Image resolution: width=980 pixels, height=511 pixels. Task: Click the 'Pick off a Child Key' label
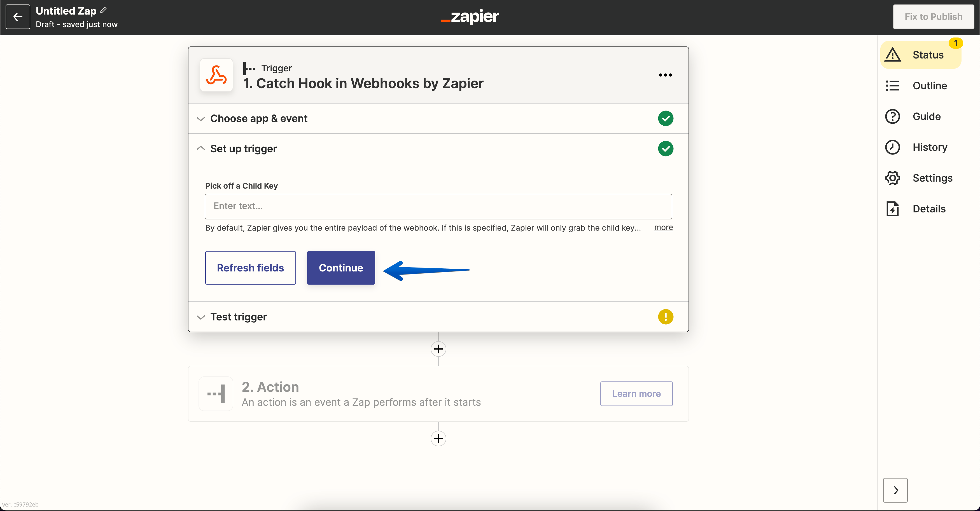(242, 186)
